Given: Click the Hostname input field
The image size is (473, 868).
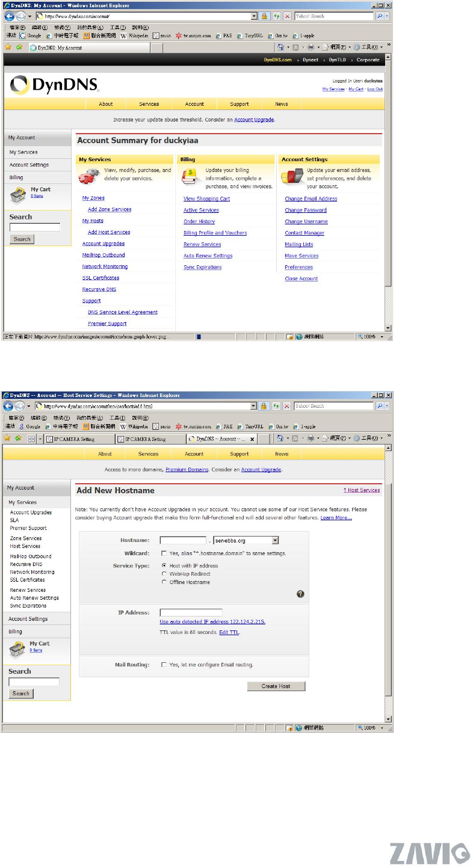Looking at the screenshot, I should 183,541.
